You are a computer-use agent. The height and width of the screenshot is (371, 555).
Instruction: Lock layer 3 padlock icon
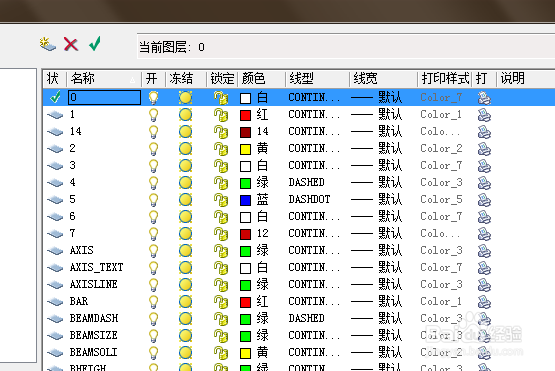(x=221, y=166)
